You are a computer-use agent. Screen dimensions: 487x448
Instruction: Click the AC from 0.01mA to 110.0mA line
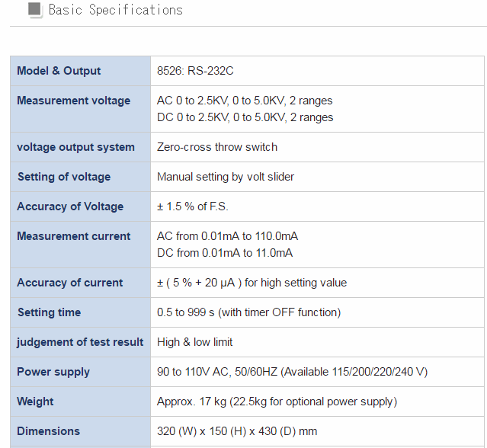(227, 236)
